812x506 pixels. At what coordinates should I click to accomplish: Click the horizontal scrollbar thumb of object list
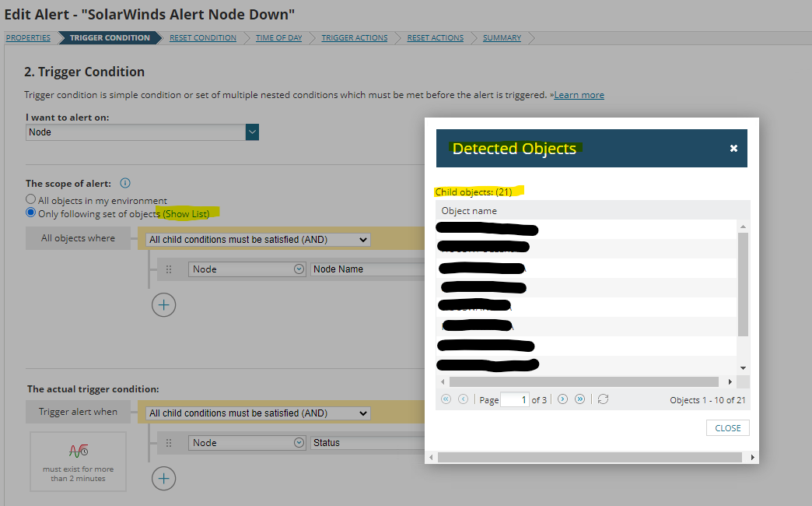(583, 382)
